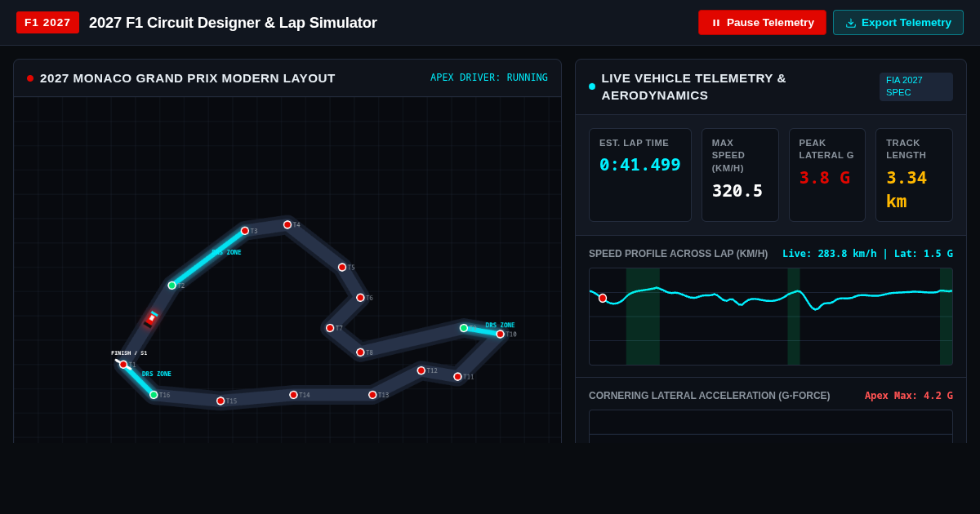Click Live Vehicle Telemetry & Aerodynamics title
Viewport: 980px width, 514px height.
(694, 86)
